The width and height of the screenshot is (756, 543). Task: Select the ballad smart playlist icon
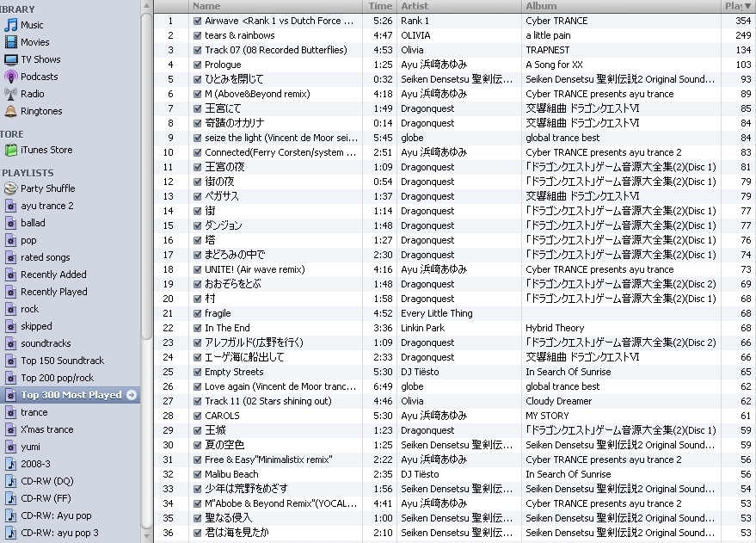[x=10, y=223]
